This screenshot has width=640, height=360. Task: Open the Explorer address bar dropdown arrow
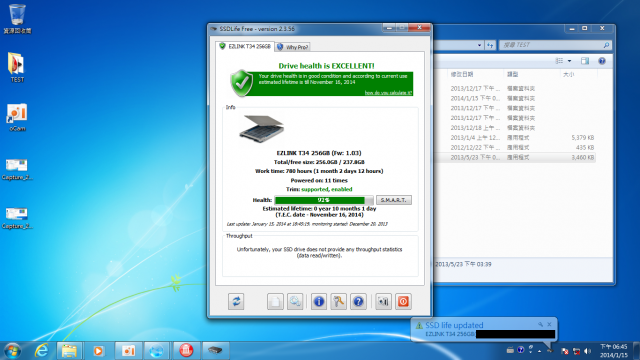479,45
